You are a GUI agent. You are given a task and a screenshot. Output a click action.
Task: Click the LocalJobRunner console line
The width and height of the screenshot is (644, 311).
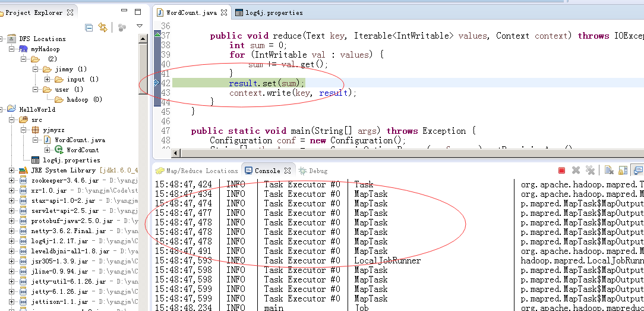387,260
